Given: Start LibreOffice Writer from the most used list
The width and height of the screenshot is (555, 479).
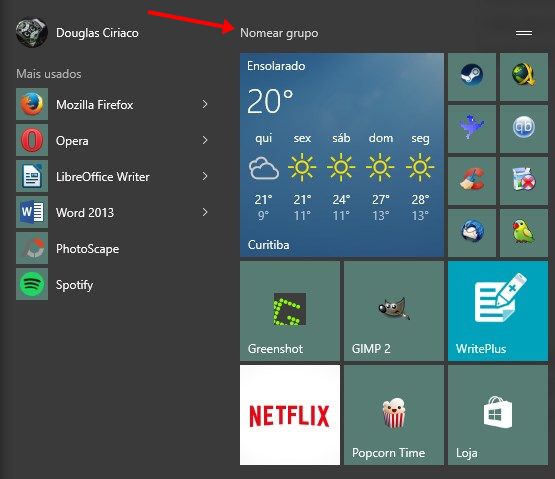Looking at the screenshot, I should pyautogui.click(x=112, y=176).
